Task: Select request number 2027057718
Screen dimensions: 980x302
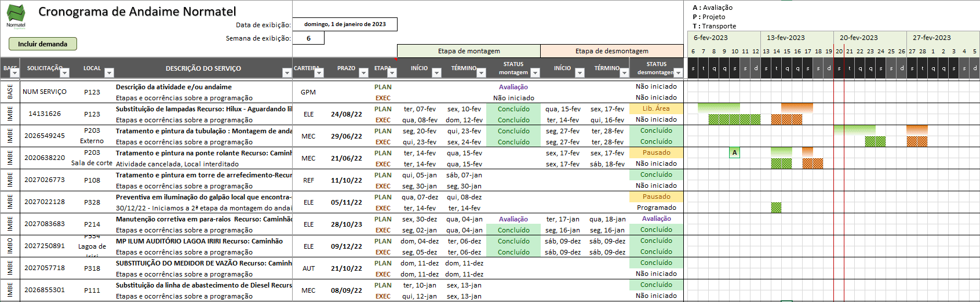Action: 45,268
